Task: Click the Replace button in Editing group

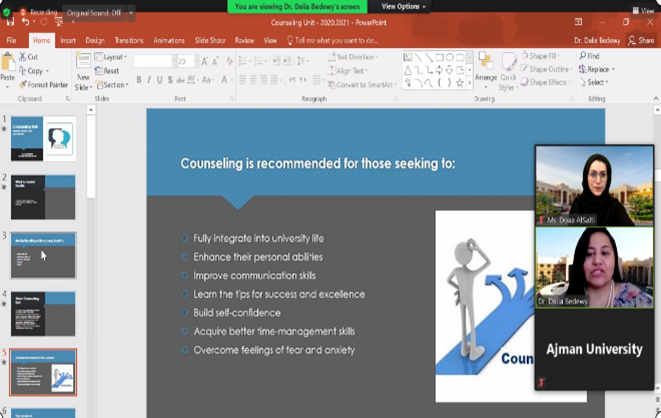Action: (596, 70)
